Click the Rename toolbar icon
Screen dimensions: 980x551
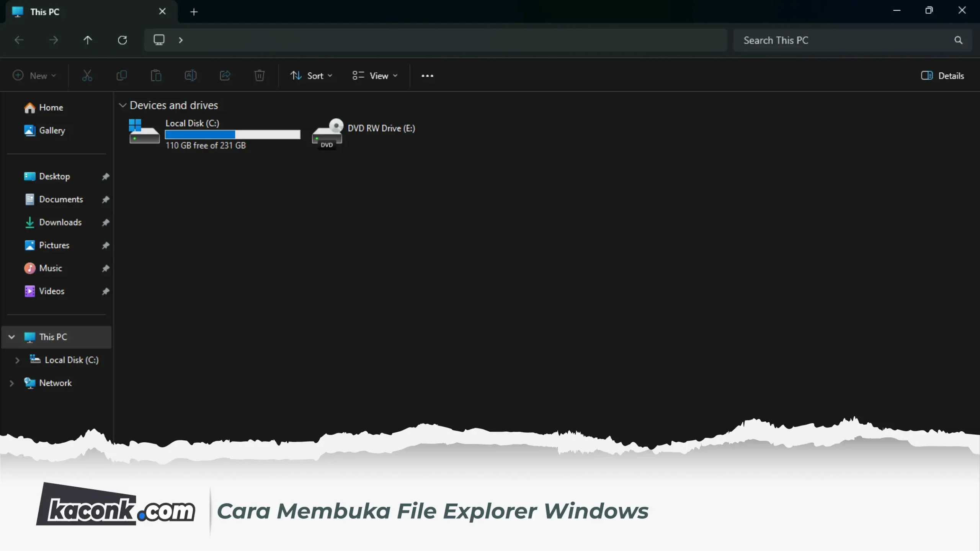[x=191, y=76]
